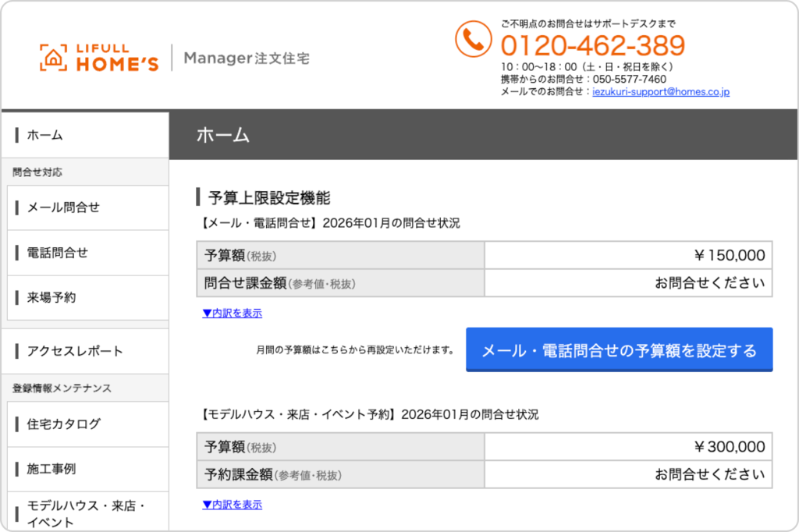Go to 電話問合せ in the sidebar
The width and height of the screenshot is (799, 532).
pyautogui.click(x=58, y=253)
